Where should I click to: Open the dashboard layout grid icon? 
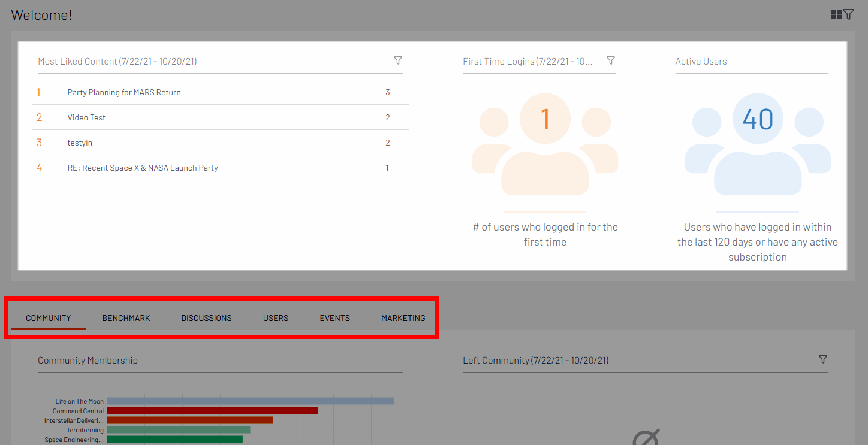[836, 14]
